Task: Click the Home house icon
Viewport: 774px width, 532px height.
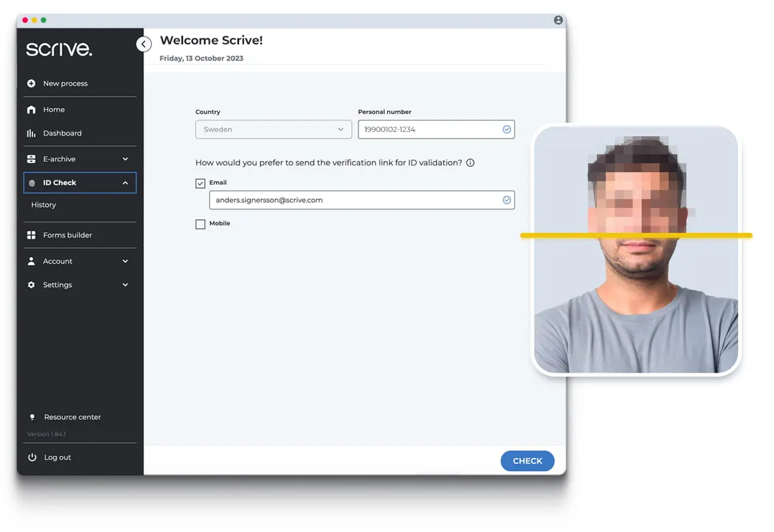Action: (32, 109)
